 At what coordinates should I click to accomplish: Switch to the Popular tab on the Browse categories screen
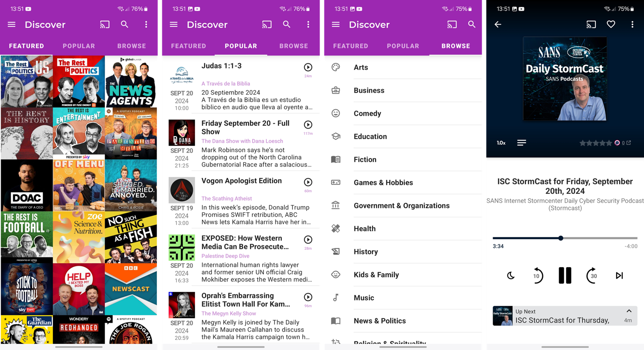click(403, 46)
